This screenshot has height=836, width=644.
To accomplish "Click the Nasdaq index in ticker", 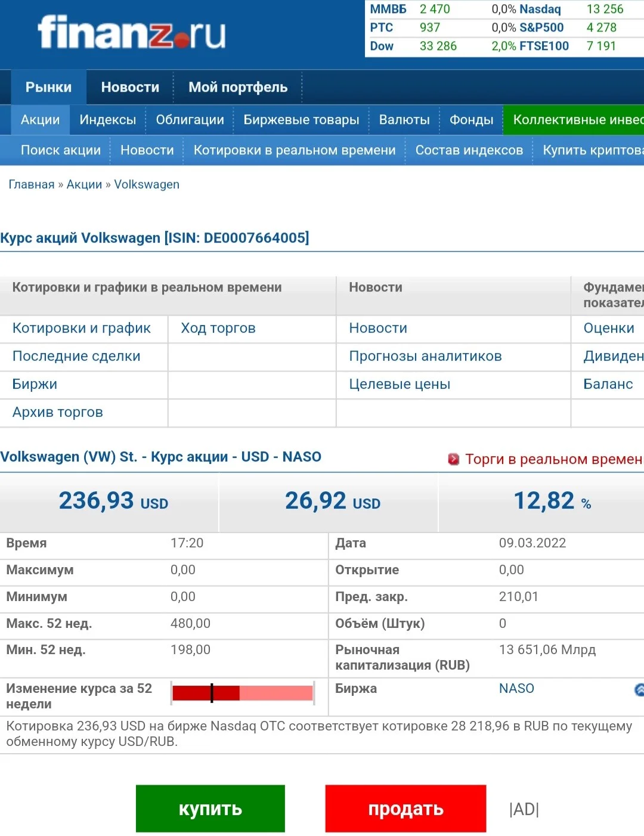I will click(540, 9).
